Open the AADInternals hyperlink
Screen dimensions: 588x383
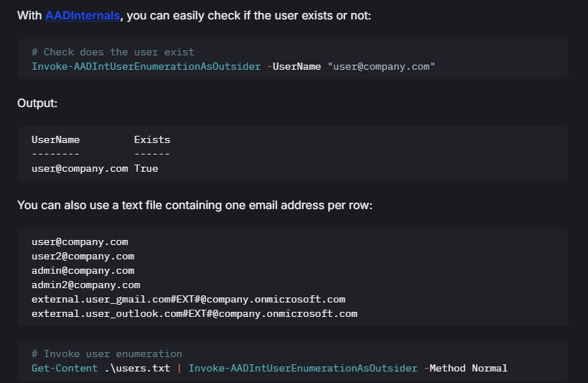83,15
